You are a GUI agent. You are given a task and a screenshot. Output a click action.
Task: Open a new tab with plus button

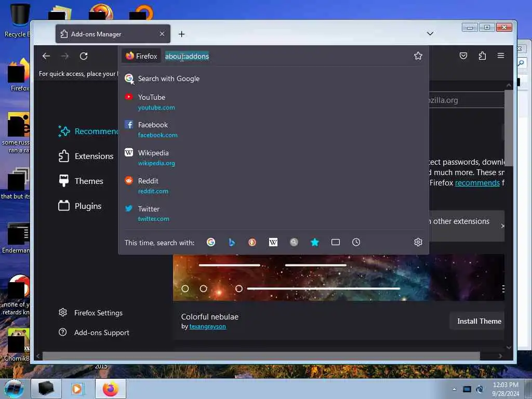pos(181,34)
